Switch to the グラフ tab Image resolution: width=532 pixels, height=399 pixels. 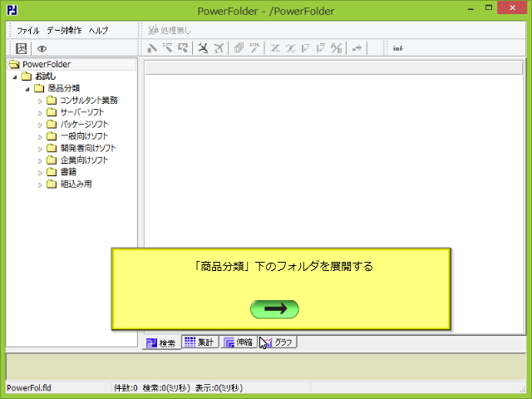tap(278, 342)
